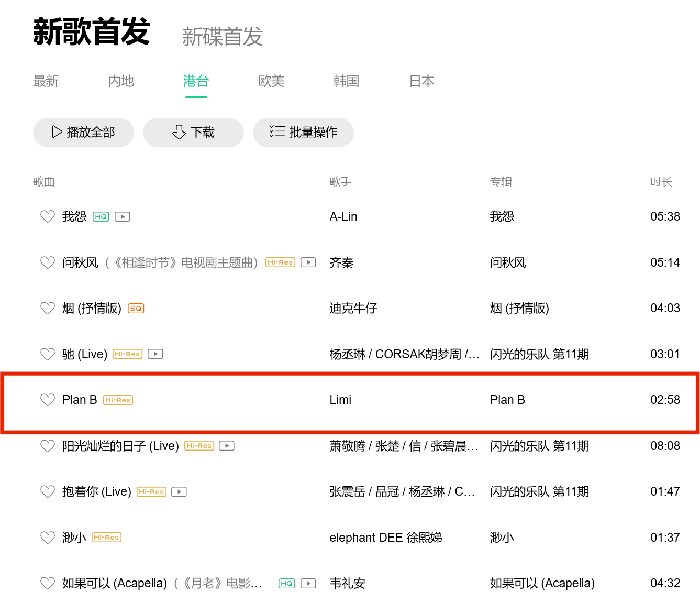Play MV icon for 抱着你 (Live)
This screenshot has width=700, height=603.
(x=179, y=492)
